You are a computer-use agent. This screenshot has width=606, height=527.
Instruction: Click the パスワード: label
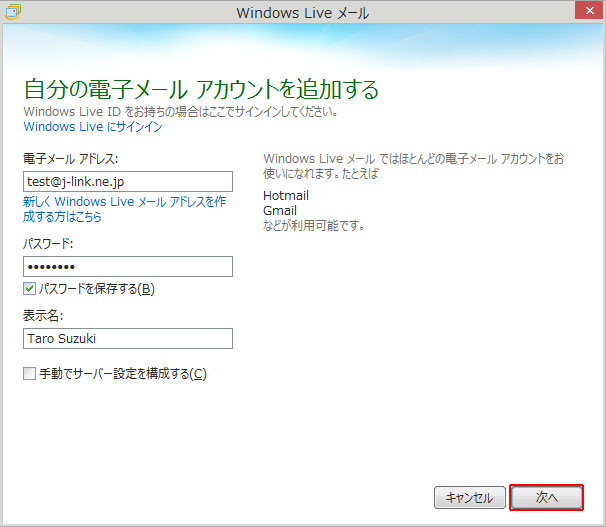tap(48, 244)
